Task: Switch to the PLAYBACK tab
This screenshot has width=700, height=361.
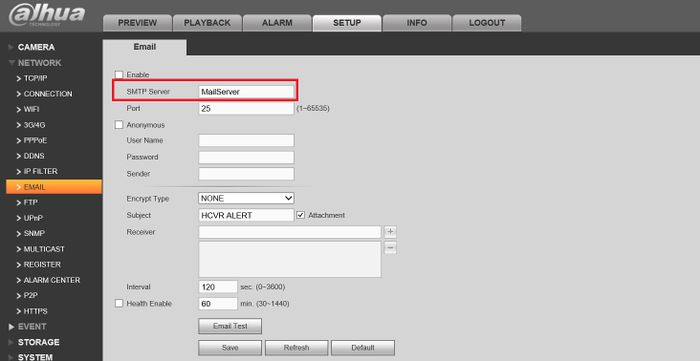Action: coord(207,23)
